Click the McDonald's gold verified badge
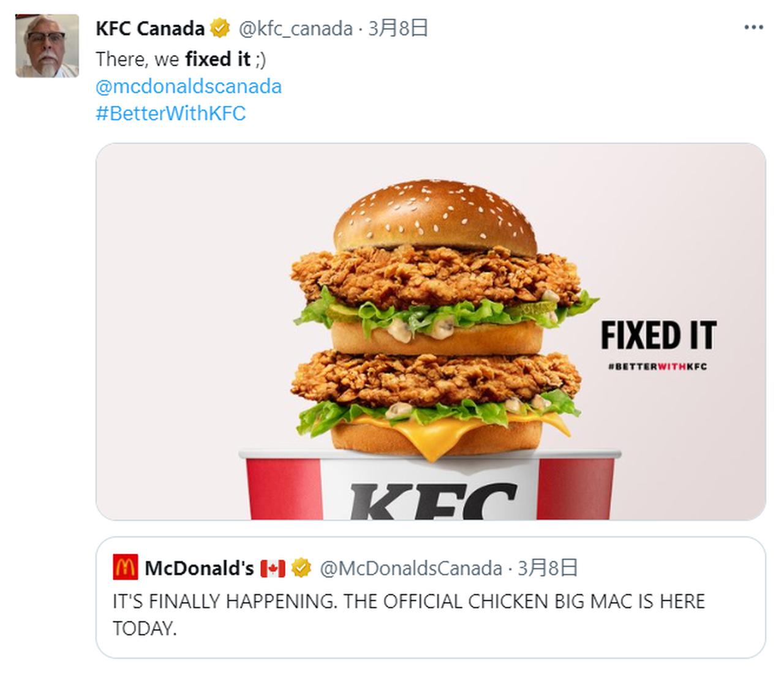 [301, 568]
